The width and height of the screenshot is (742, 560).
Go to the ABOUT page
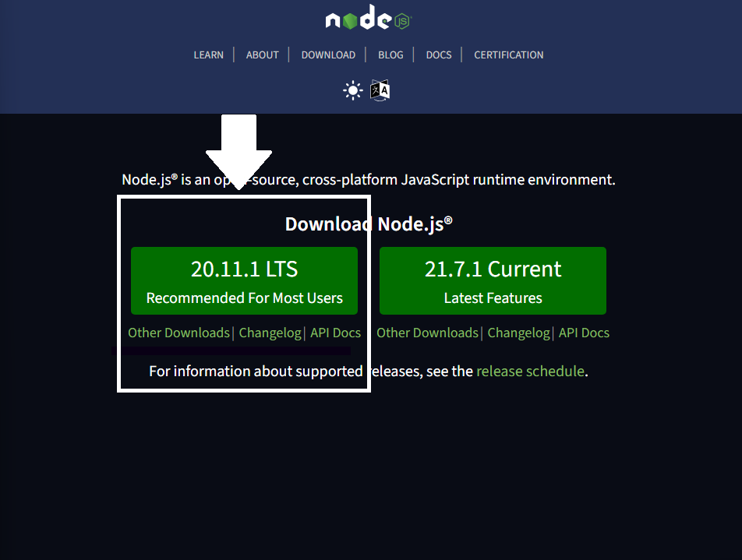tap(262, 55)
